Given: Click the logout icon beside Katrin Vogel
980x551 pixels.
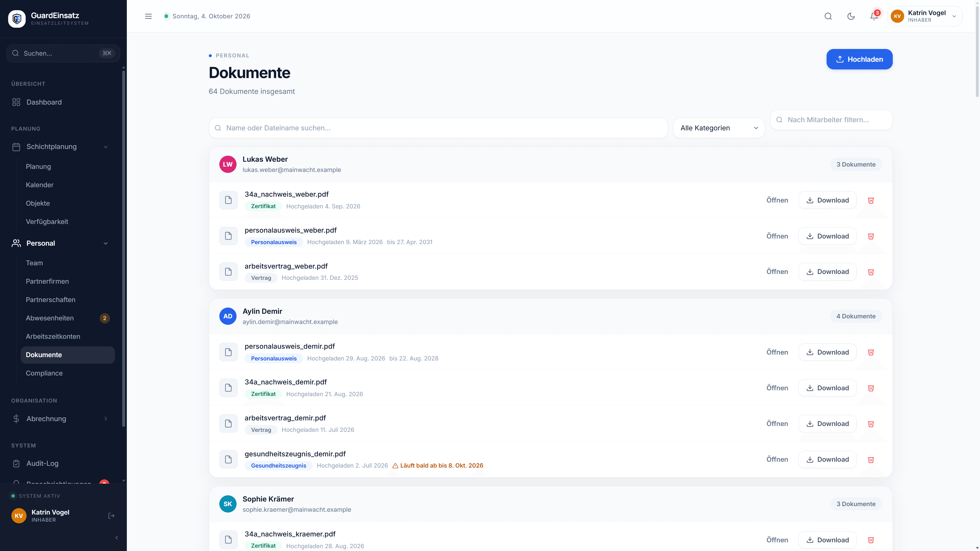Looking at the screenshot, I should point(112,516).
